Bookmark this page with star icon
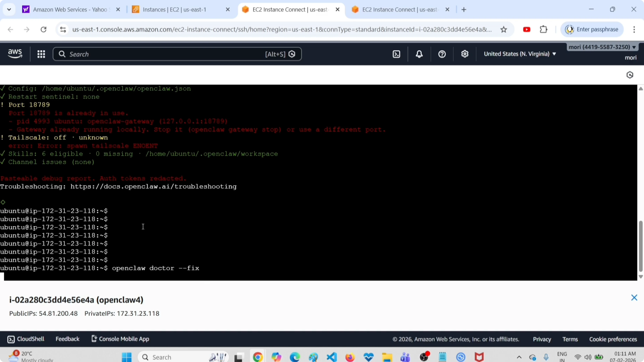Image resolution: width=644 pixels, height=362 pixels. pyautogui.click(x=503, y=30)
